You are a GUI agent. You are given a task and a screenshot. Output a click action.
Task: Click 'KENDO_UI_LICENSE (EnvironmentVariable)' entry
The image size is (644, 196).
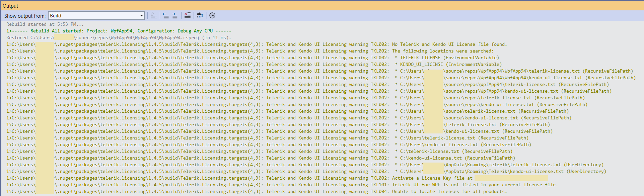point(451,64)
